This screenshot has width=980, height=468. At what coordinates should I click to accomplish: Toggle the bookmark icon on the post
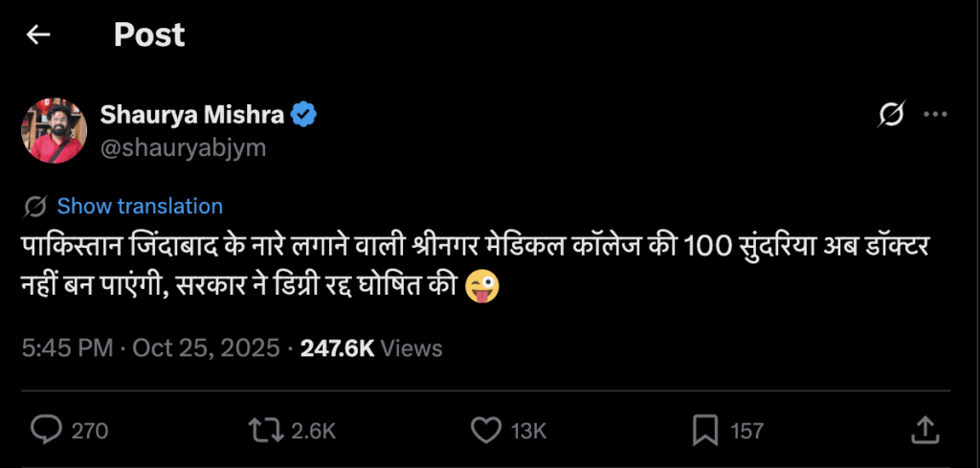704,430
